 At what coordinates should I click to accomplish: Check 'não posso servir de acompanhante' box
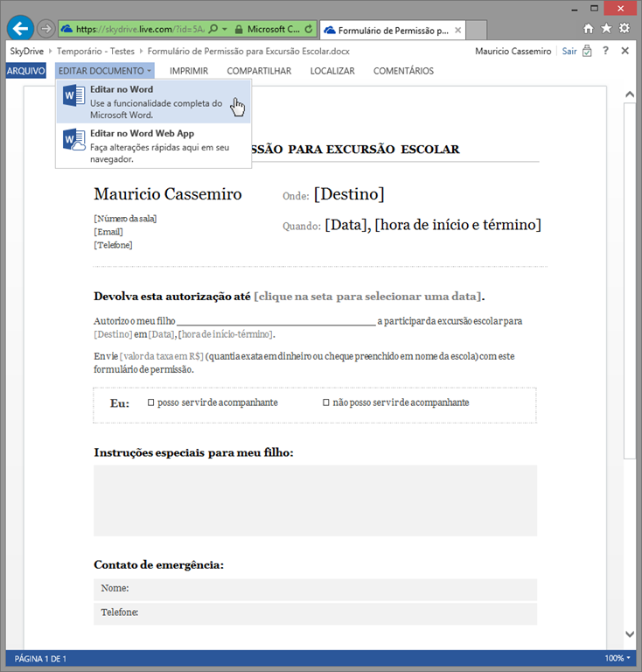click(326, 402)
